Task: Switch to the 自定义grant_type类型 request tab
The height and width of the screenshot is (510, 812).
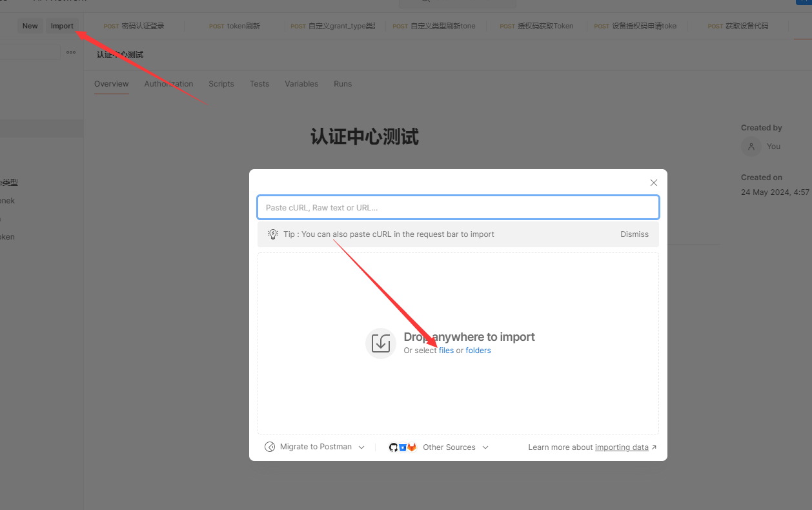Action: tap(333, 26)
